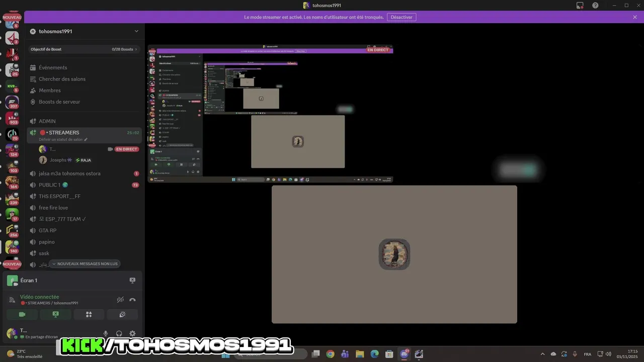Mute the microphone
The height and width of the screenshot is (362, 644).
pos(106,333)
